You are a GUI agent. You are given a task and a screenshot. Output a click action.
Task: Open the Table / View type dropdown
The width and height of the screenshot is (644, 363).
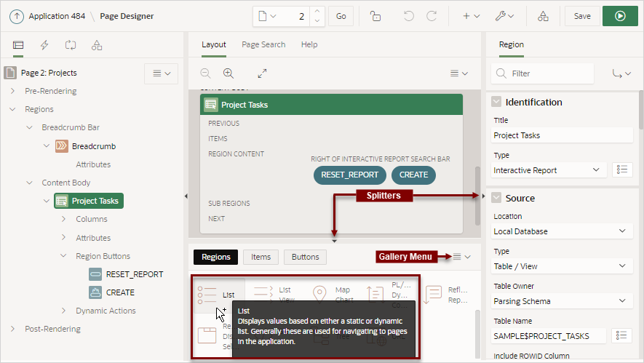pyautogui.click(x=562, y=266)
